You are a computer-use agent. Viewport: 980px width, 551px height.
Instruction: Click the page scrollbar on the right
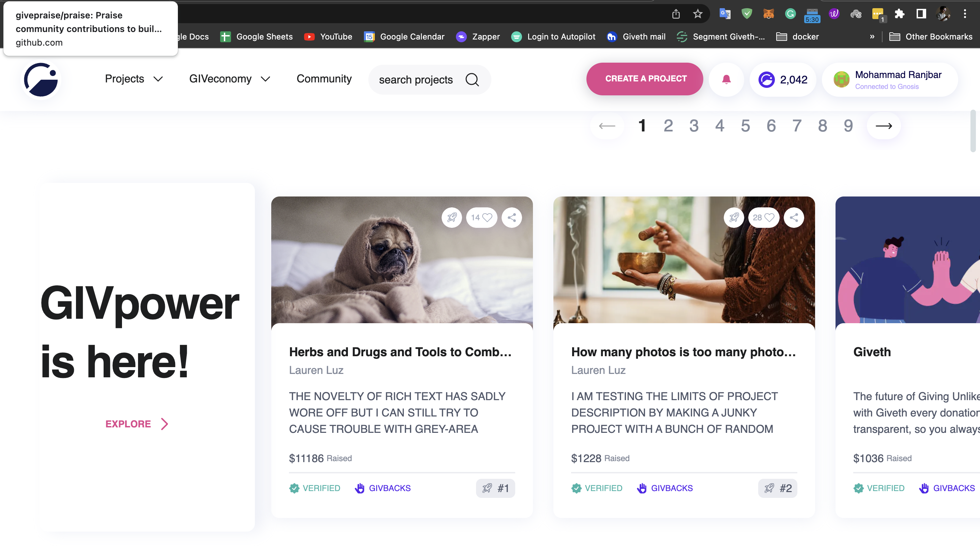coord(973,131)
